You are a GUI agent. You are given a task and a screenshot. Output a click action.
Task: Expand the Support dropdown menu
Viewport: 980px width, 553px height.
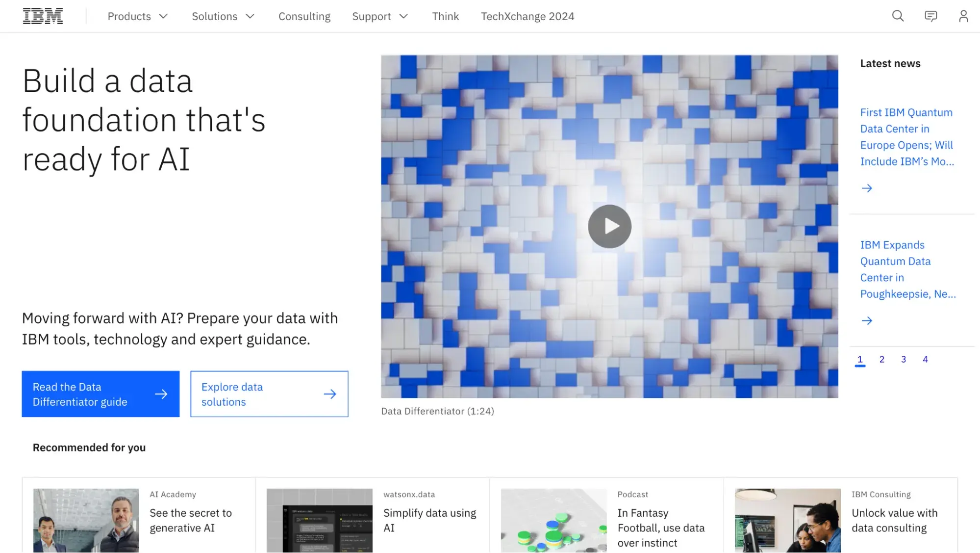380,16
